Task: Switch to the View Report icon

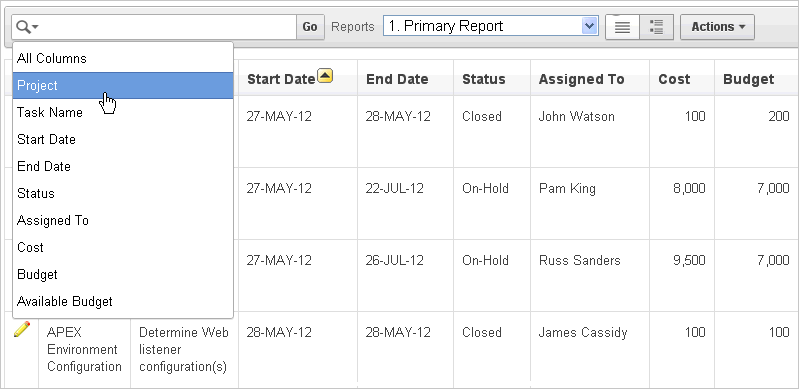Action: coord(622,27)
